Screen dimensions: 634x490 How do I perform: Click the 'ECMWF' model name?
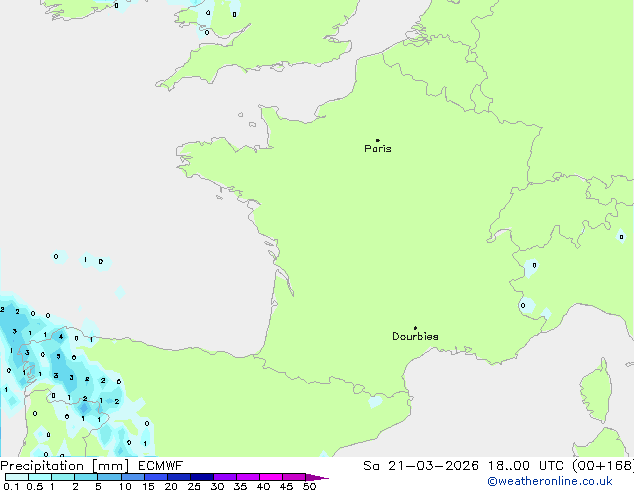(161, 466)
